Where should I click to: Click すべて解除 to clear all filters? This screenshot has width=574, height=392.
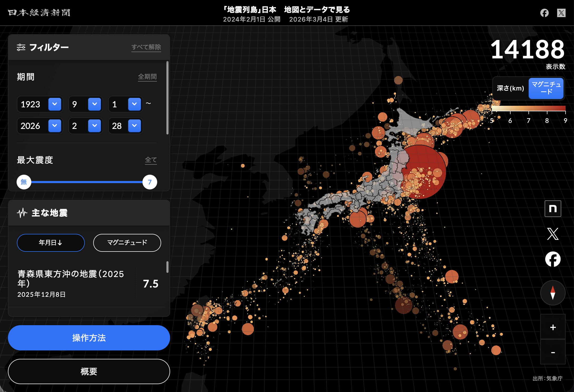tap(146, 47)
